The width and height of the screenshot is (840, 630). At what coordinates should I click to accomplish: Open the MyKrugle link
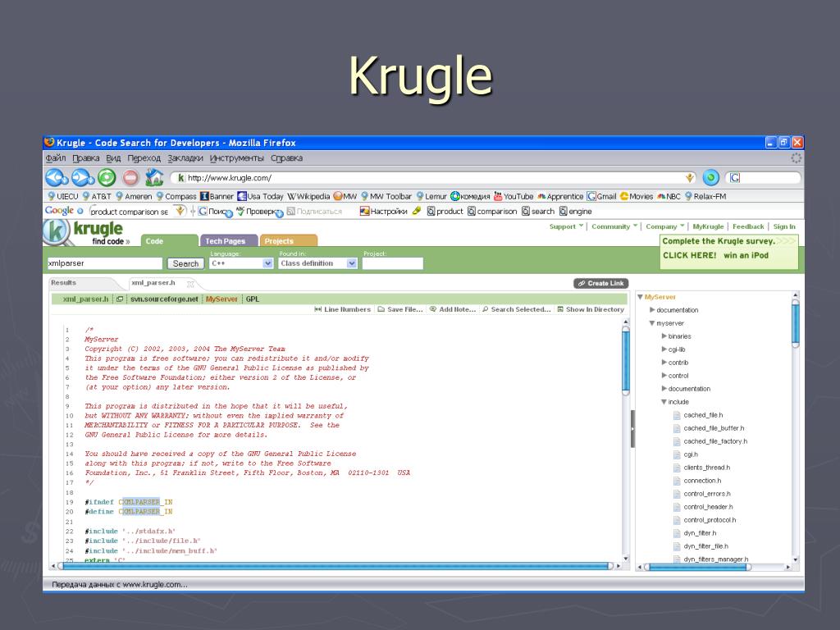(708, 226)
